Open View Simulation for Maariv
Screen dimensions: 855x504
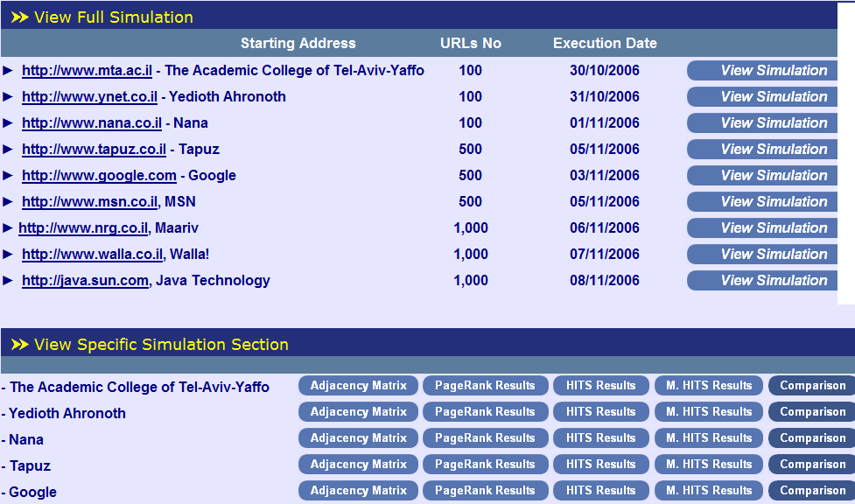point(762,227)
